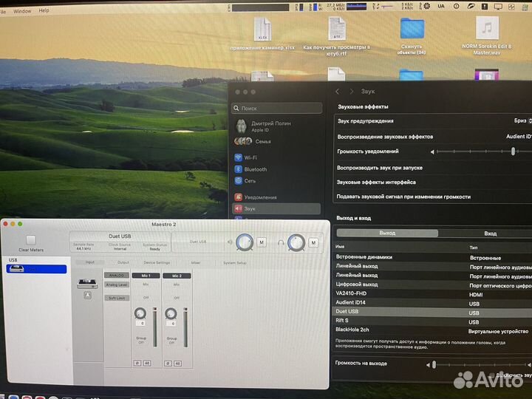Select NORM Sorokin Edit 8 Master.wav file
Image resolution: width=532 pixels, height=399 pixels.
(486, 35)
